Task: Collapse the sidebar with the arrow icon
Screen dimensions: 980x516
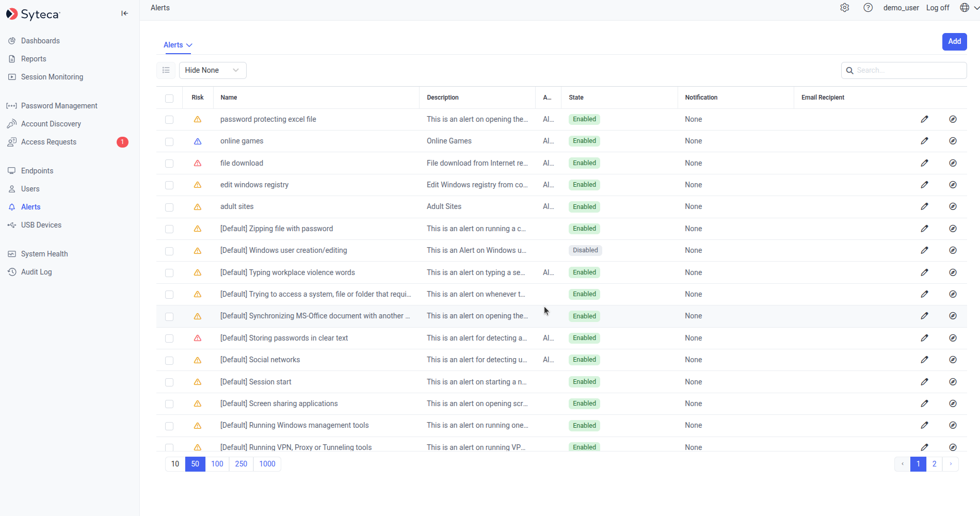Action: 124,13
